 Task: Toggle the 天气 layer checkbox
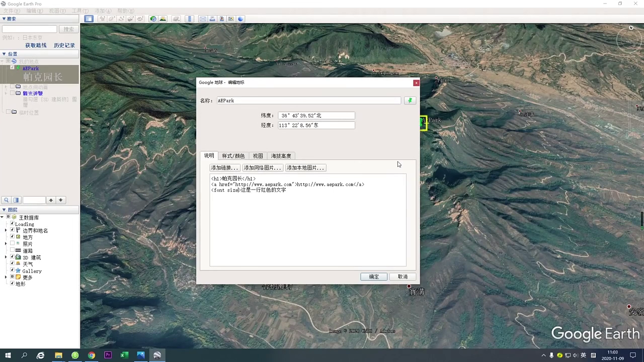point(13,263)
